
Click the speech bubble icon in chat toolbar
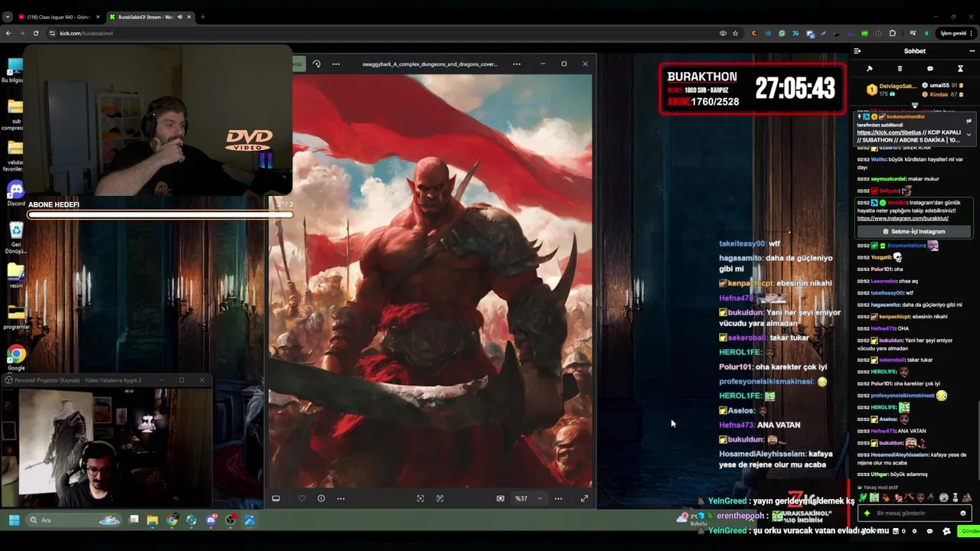click(930, 69)
